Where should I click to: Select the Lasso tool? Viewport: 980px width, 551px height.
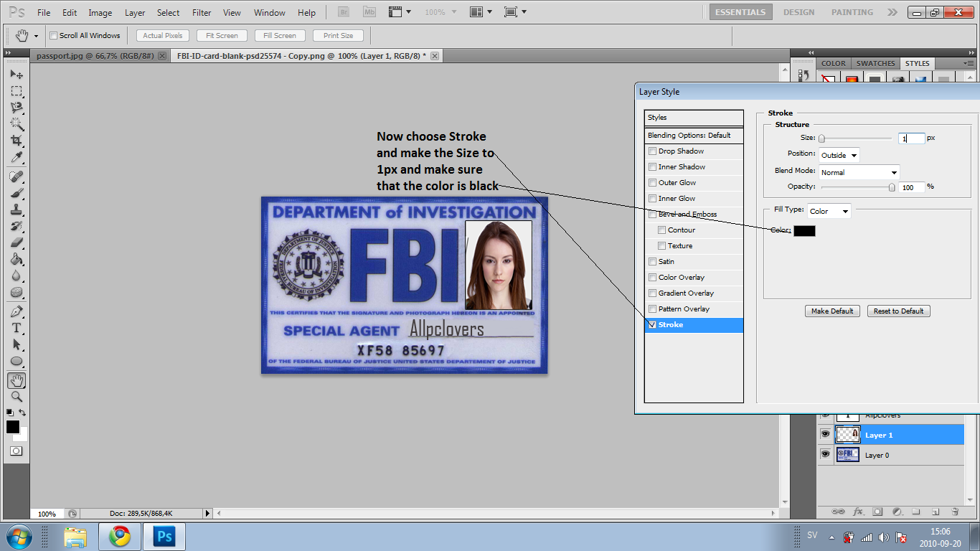point(16,108)
